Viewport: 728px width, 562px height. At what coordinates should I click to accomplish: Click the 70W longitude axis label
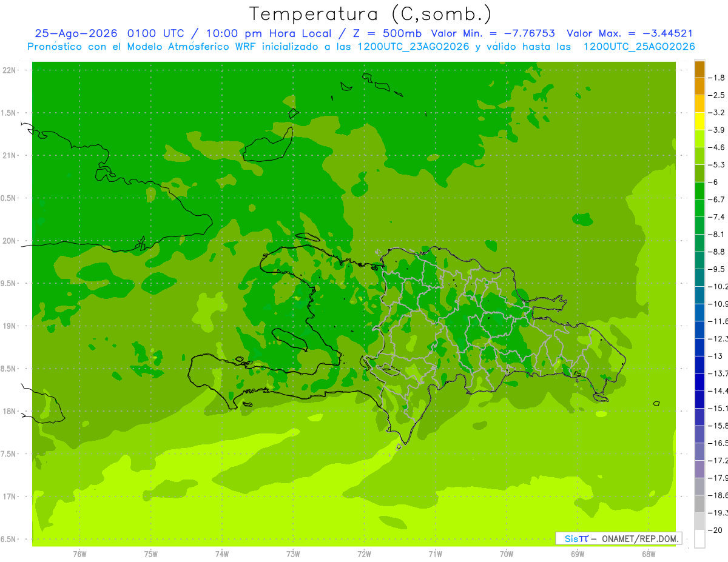(x=507, y=554)
